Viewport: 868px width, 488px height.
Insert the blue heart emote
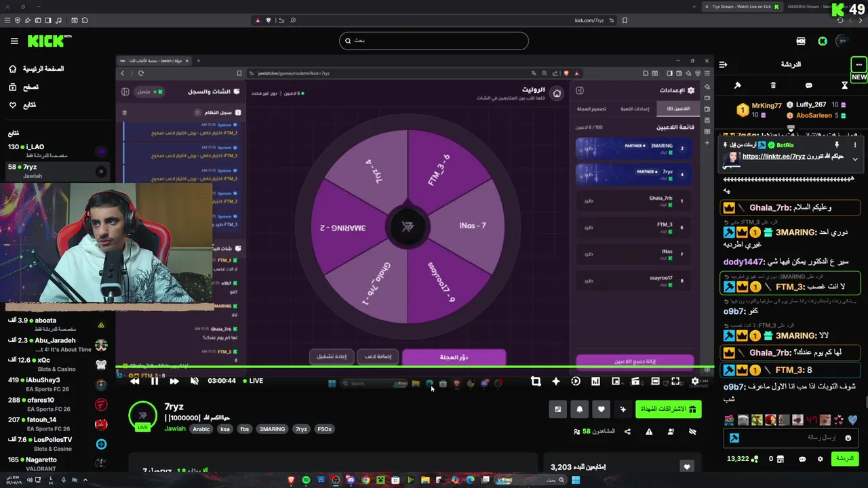coord(852,420)
